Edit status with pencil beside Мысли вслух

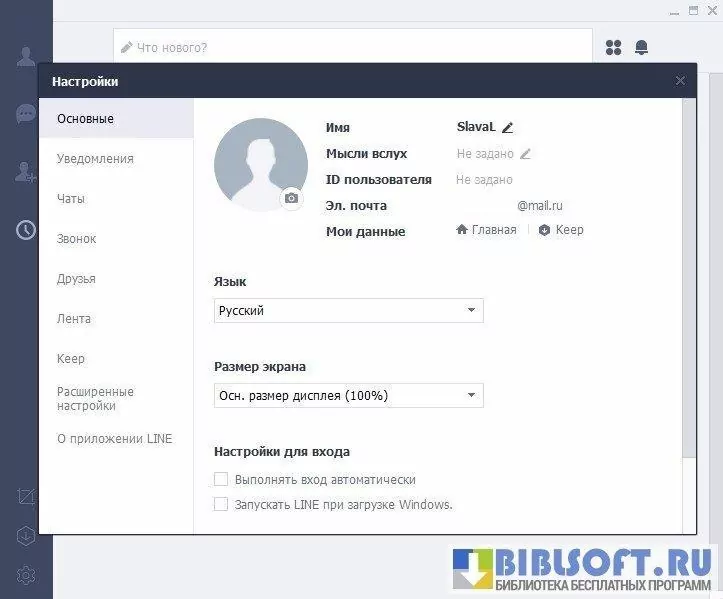pyautogui.click(x=525, y=154)
